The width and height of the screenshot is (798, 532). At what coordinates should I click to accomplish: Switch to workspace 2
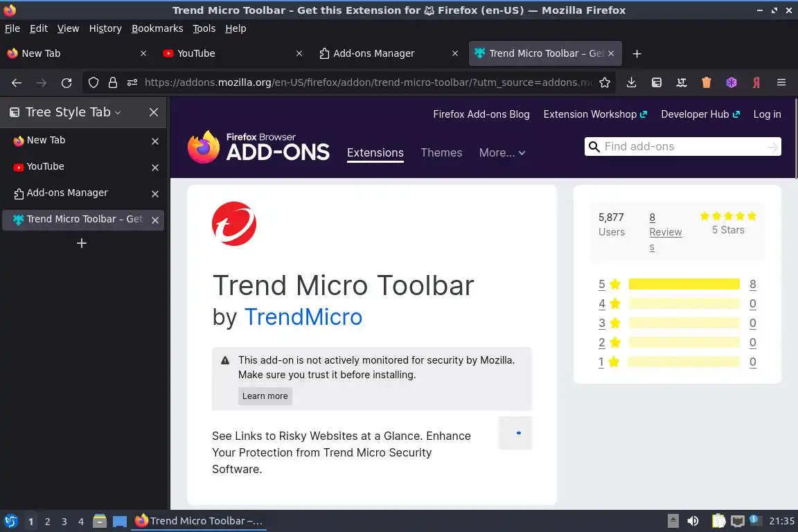click(x=47, y=522)
